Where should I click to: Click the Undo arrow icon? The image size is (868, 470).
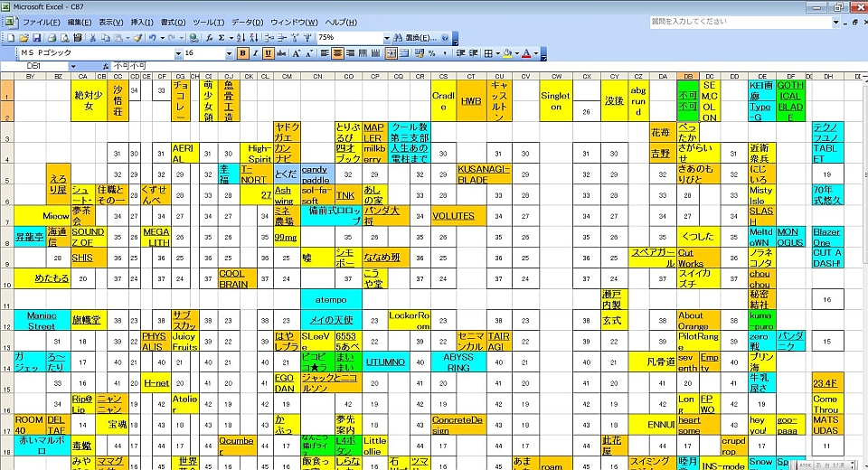[x=152, y=38]
